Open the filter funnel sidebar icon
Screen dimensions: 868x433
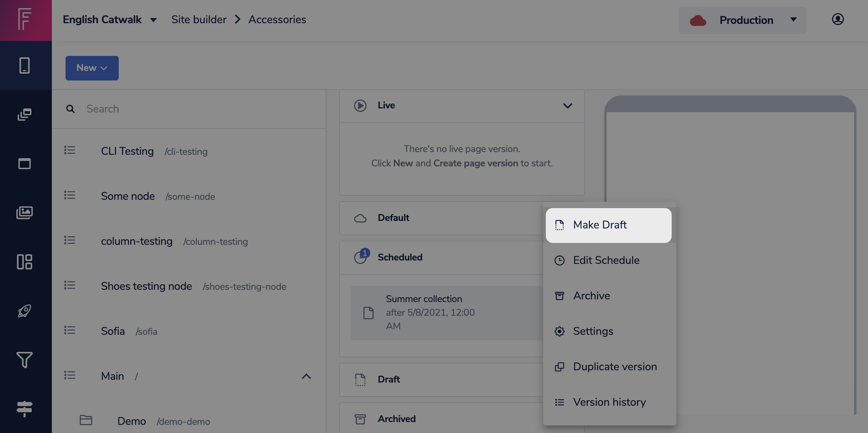(25, 360)
